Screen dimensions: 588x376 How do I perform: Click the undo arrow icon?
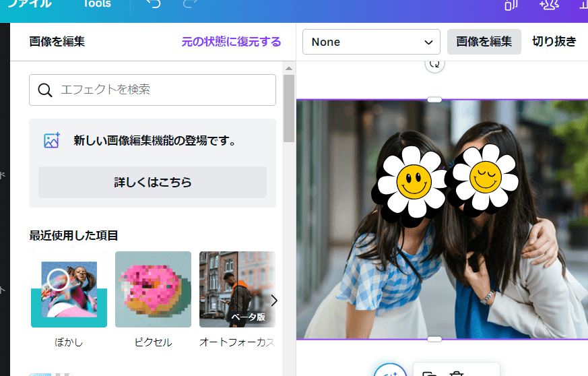coord(154,4)
